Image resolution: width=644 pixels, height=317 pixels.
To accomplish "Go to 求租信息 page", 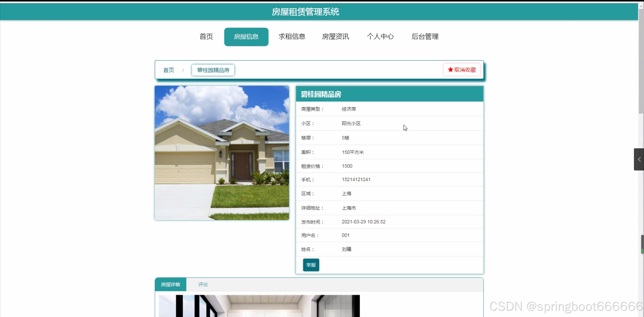I will point(292,37).
